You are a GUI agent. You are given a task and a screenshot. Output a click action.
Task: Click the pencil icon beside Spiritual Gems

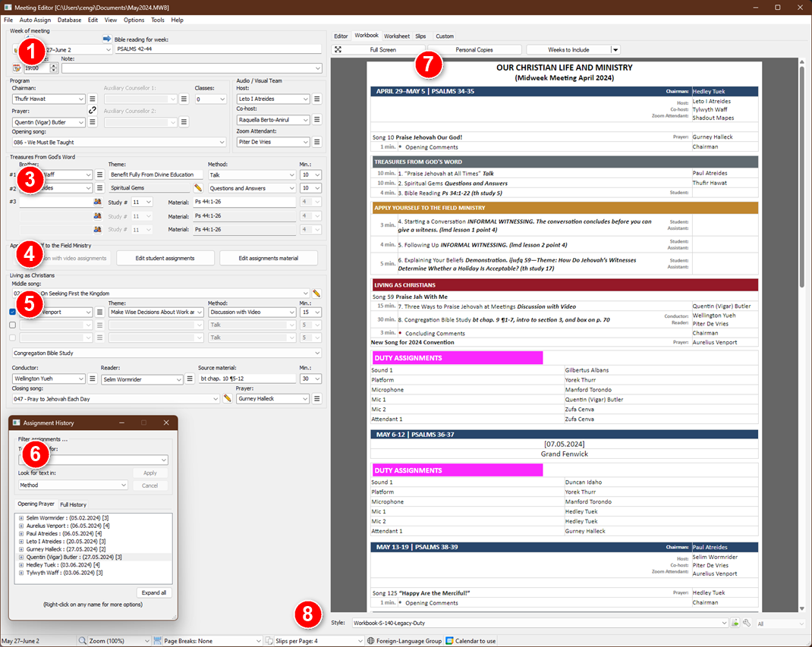pos(198,188)
